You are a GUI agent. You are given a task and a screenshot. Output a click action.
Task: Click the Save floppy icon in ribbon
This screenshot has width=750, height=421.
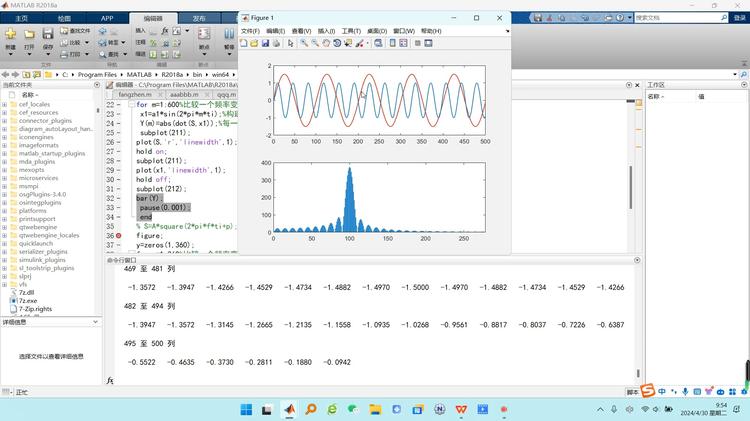(47, 34)
